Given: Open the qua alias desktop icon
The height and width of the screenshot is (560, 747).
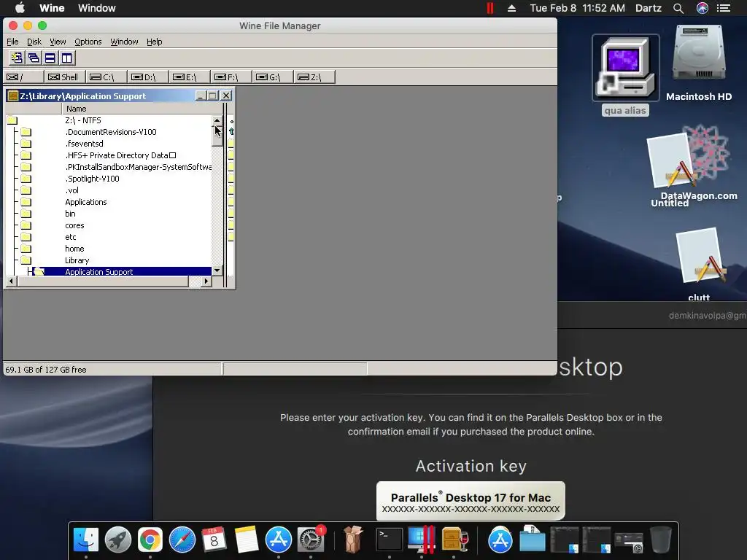Looking at the screenshot, I should point(625,75).
